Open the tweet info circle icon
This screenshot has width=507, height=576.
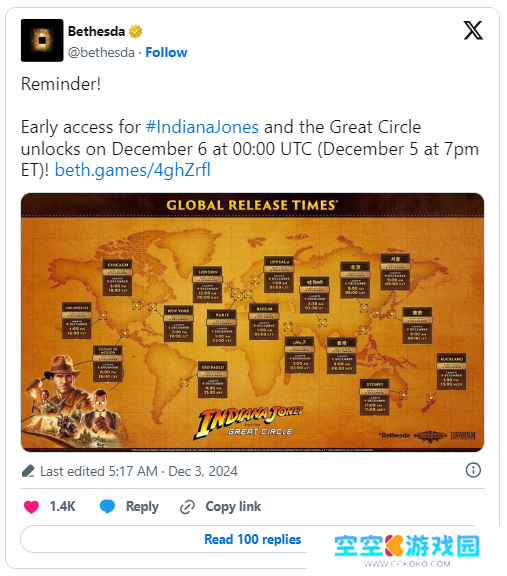click(473, 470)
